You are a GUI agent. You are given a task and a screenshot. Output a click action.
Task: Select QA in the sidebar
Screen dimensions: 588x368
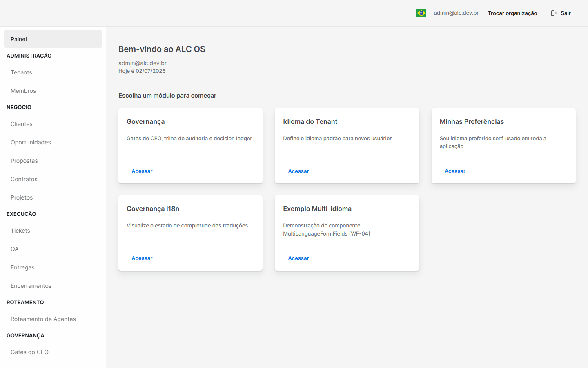pos(53,249)
